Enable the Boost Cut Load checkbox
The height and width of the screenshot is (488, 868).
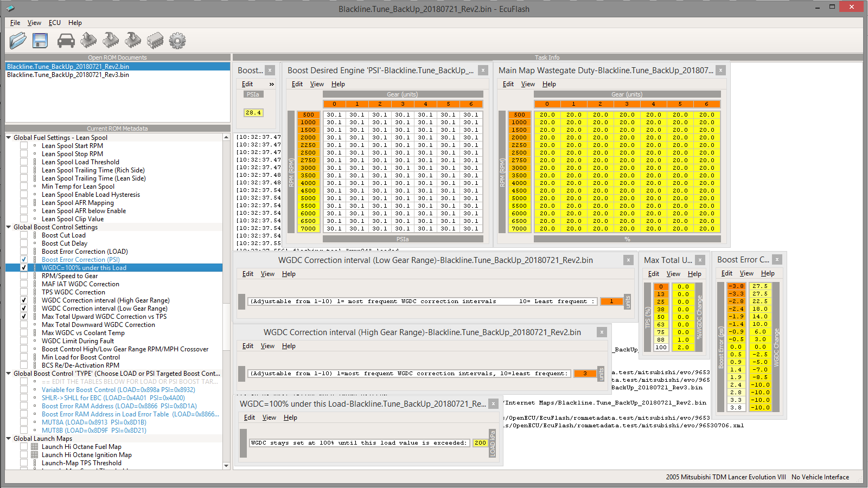(x=24, y=235)
